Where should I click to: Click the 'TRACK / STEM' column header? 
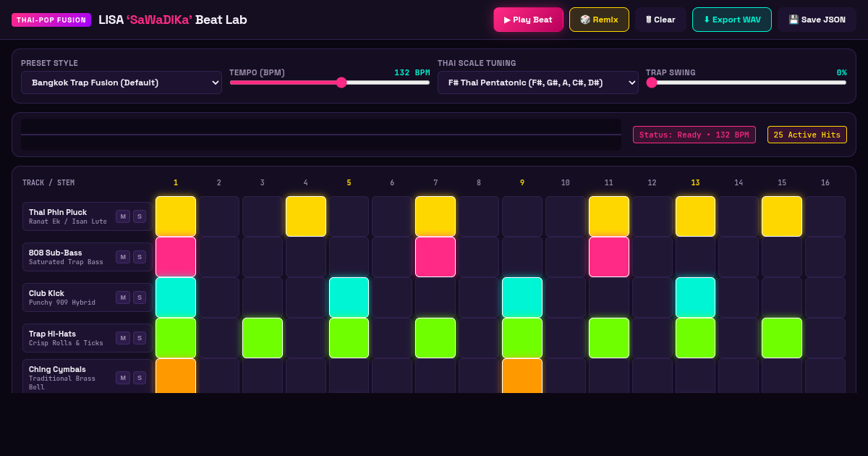[x=48, y=182]
